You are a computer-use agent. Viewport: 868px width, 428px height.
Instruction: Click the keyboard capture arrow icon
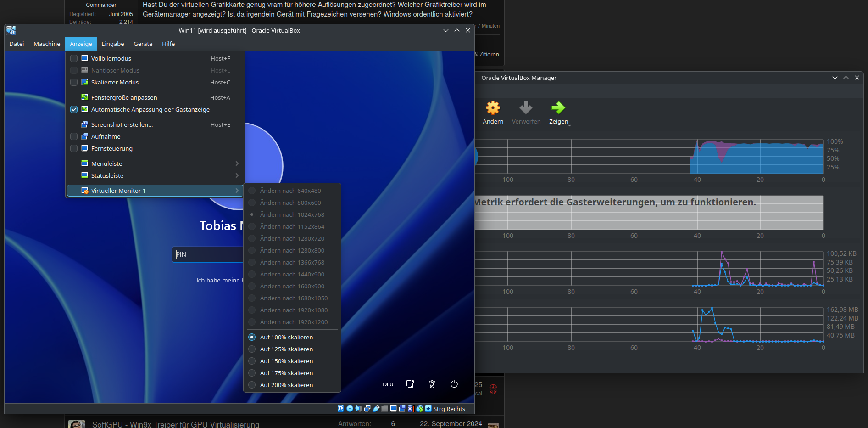428,409
